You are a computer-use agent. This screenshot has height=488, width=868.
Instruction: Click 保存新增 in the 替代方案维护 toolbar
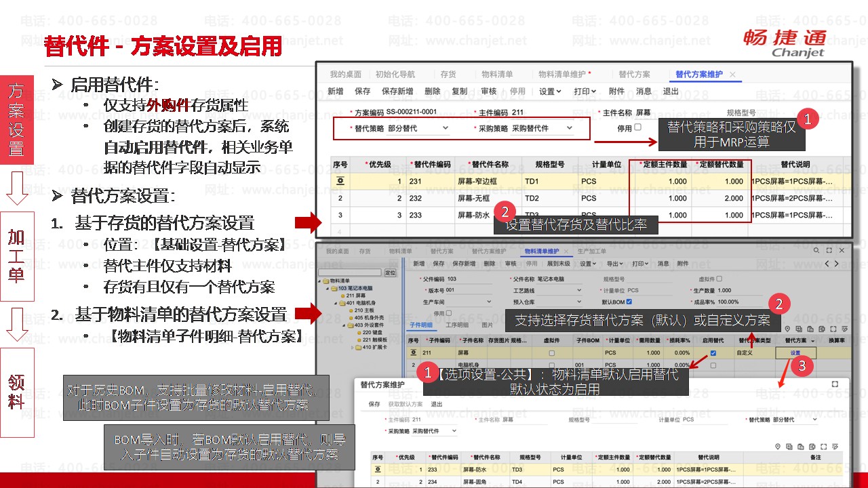397,91
